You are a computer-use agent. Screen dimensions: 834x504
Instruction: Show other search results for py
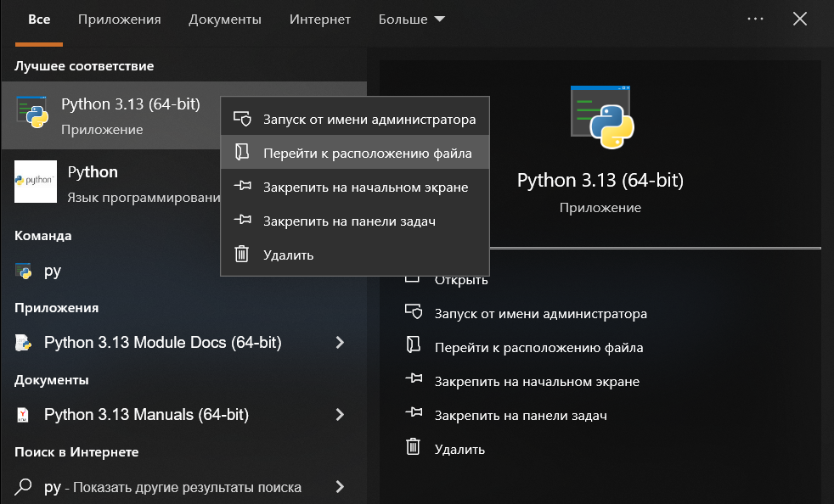pyautogui.click(x=173, y=487)
